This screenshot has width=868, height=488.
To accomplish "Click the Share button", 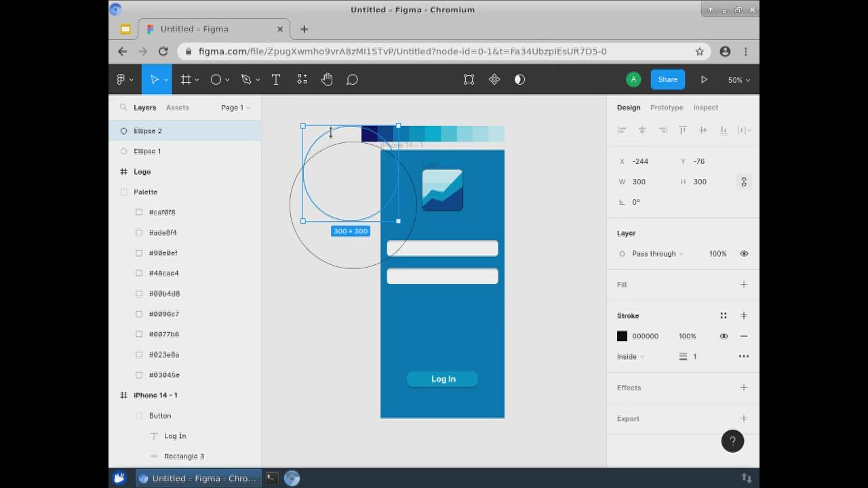I will (x=667, y=79).
